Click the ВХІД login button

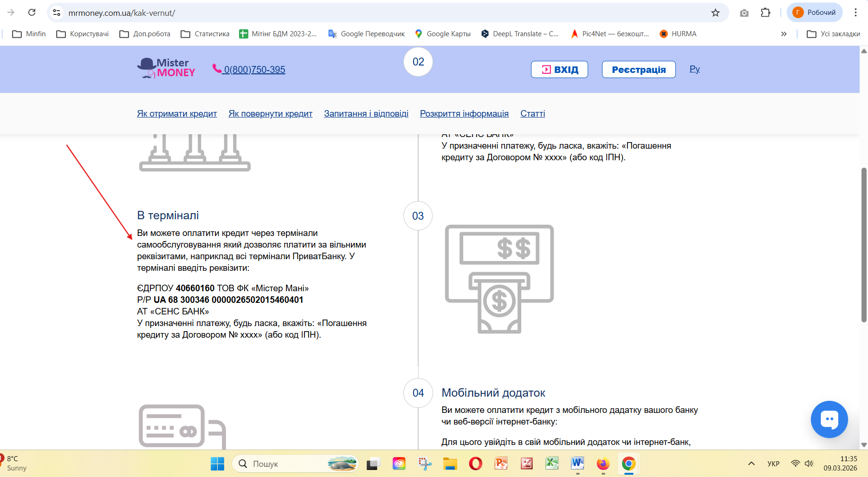559,70
